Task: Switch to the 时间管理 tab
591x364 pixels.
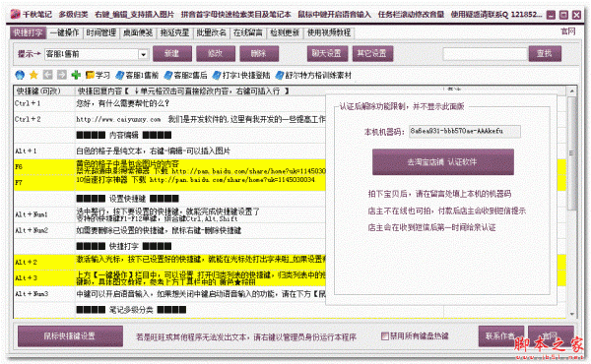Action: click(101, 32)
